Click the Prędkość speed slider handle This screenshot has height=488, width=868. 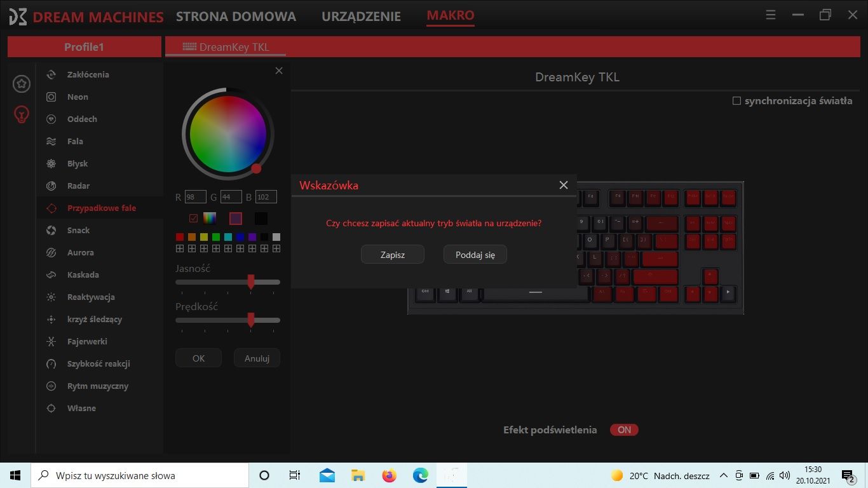[251, 320]
